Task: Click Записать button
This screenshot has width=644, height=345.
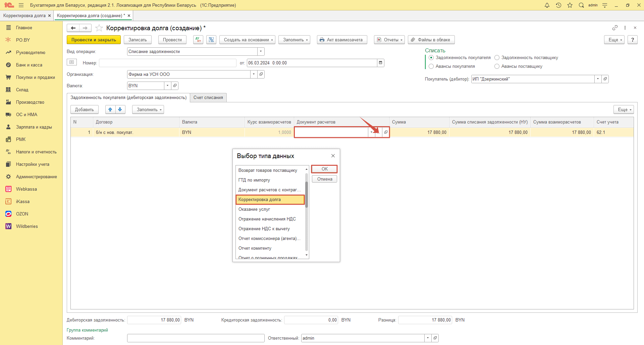Action: (x=138, y=40)
